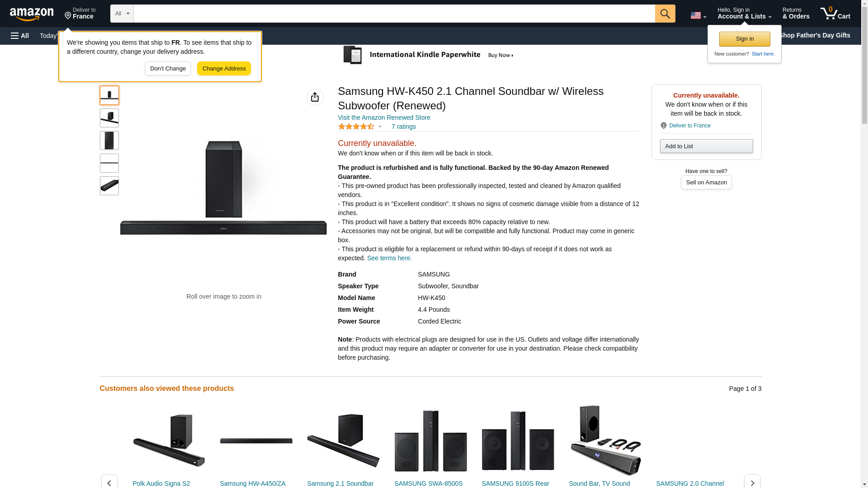
Task: Open Returns & Orders
Action: tap(796, 13)
